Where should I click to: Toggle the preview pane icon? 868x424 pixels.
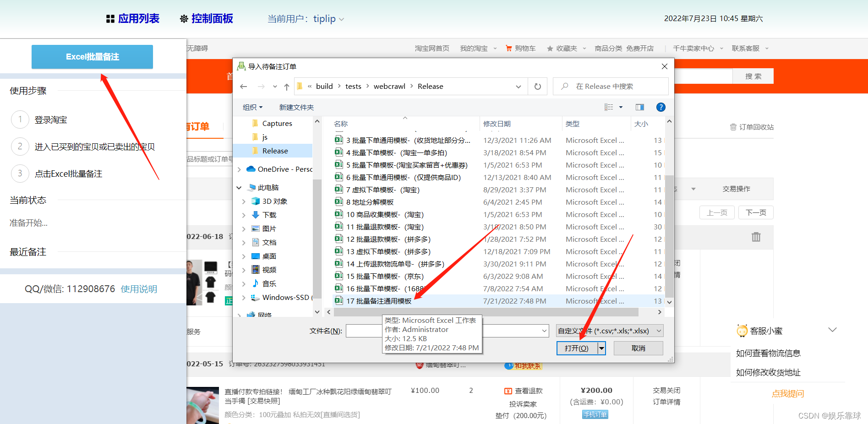(x=640, y=107)
